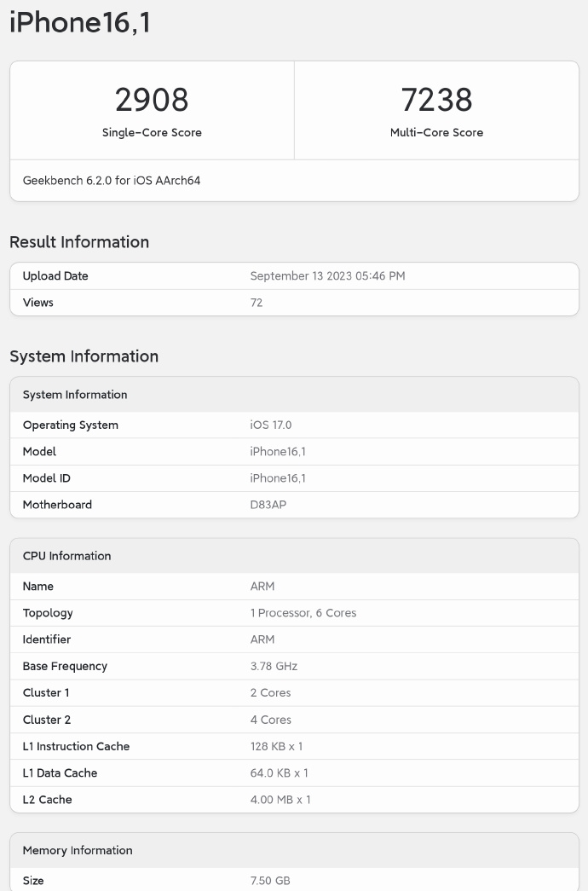Click the System Information section heading
588x891 pixels.
pos(84,356)
